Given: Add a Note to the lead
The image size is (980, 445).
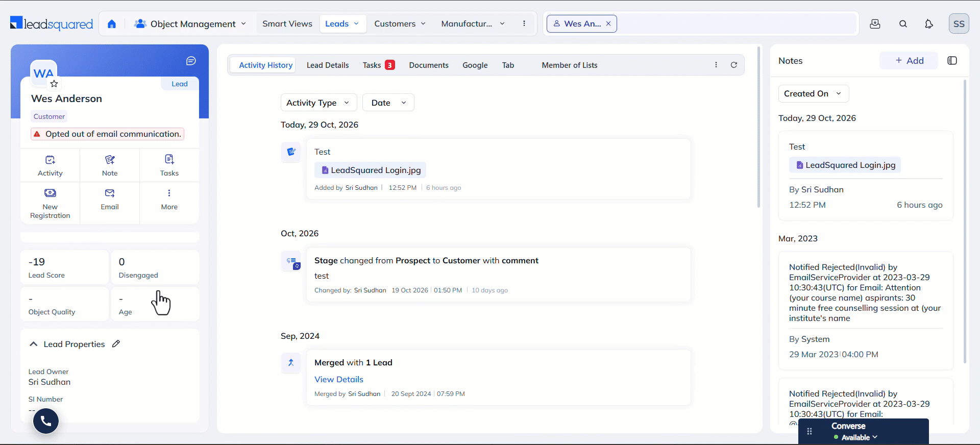Looking at the screenshot, I should [110, 166].
